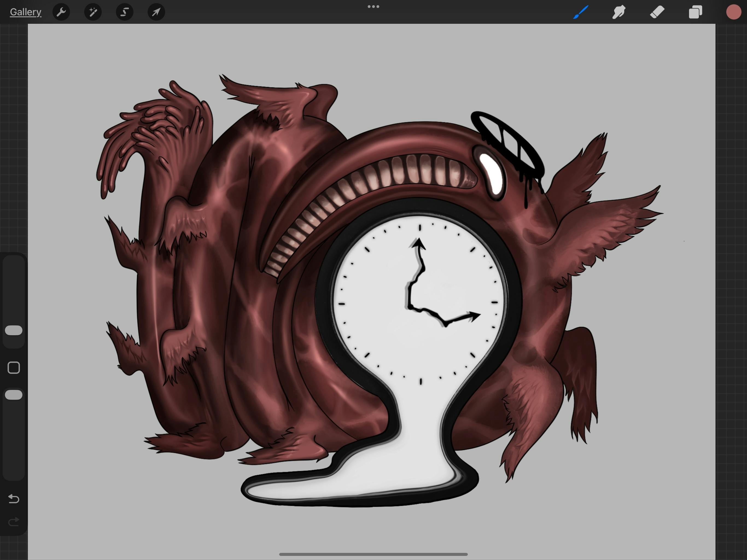The width and height of the screenshot is (747, 560).
Task: Click the brush opacity slider handle
Action: coord(14,395)
